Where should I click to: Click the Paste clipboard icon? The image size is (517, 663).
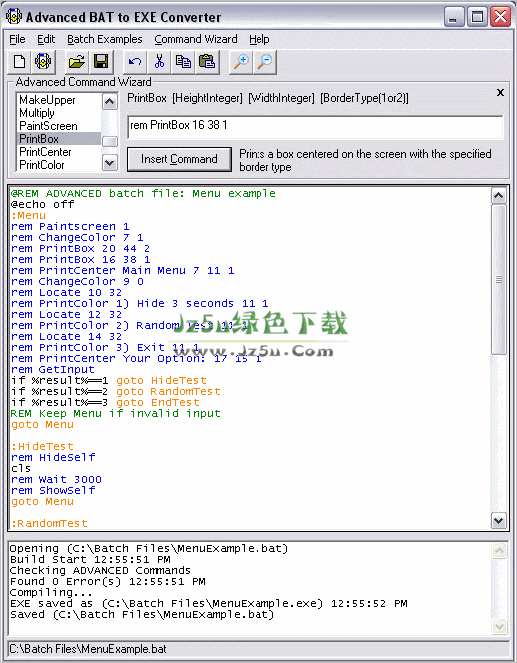[x=207, y=62]
